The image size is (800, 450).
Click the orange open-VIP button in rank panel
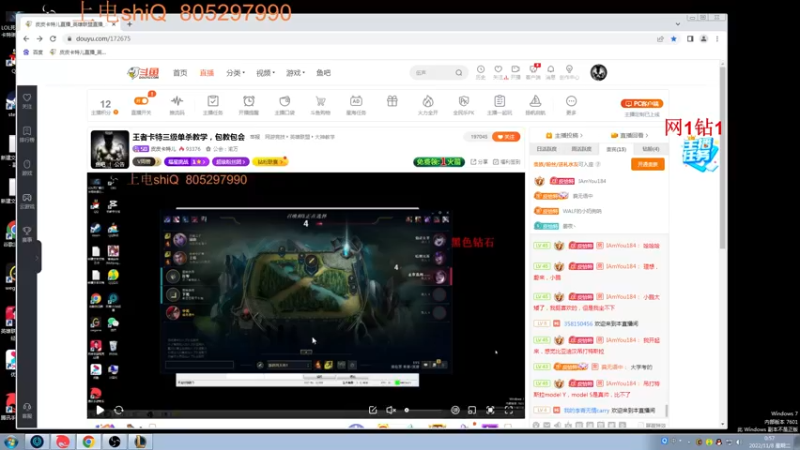pos(647,164)
